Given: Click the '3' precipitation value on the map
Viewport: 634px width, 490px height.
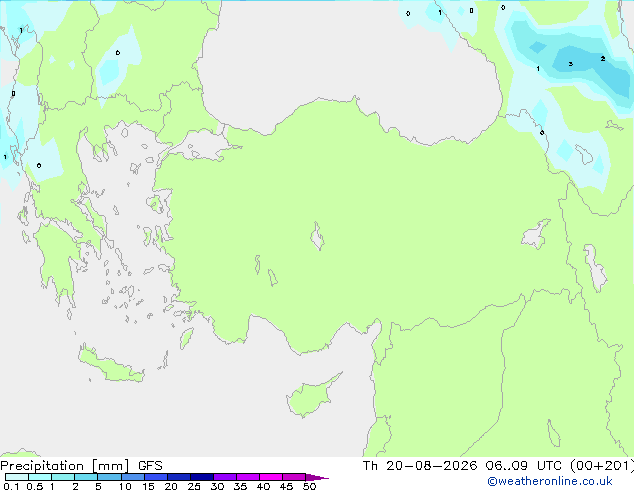Looking at the screenshot, I should point(571,64).
